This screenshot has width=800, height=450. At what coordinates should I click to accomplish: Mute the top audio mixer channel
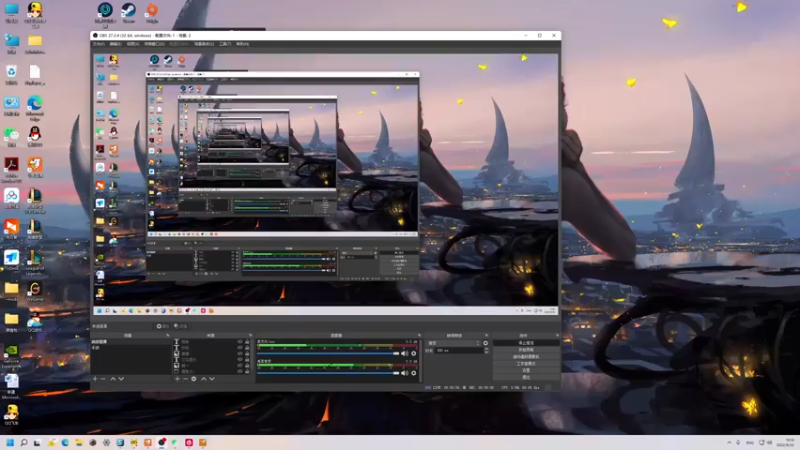405,354
